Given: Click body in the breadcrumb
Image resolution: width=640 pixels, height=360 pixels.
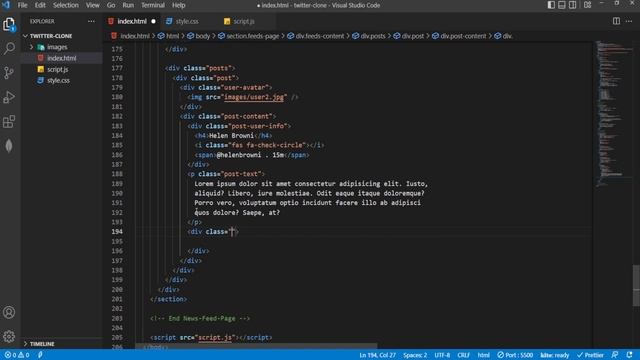Looking at the screenshot, I should pos(202,36).
